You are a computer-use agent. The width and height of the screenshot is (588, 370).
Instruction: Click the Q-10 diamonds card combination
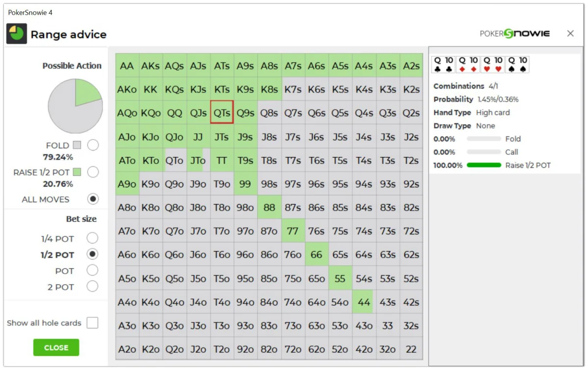[467, 64]
